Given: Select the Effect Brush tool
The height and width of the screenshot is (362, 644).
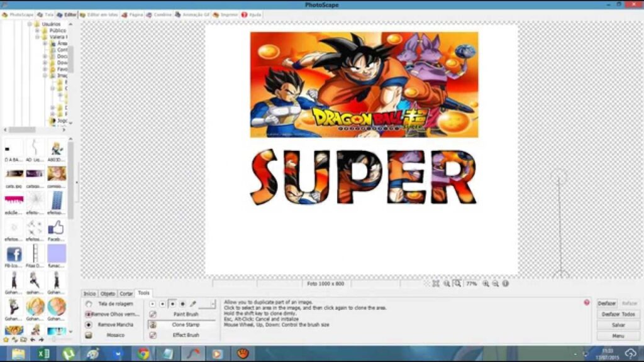Looking at the screenshot, I should tap(182, 335).
